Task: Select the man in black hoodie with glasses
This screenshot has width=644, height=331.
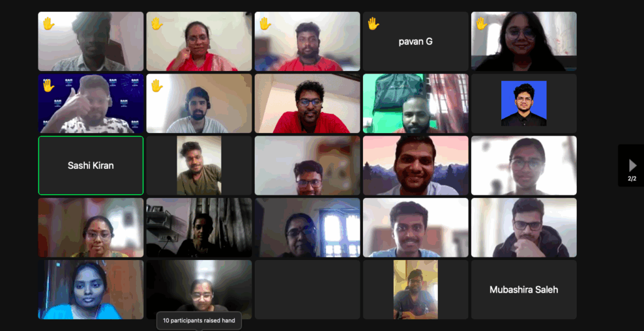Action: 524,227
